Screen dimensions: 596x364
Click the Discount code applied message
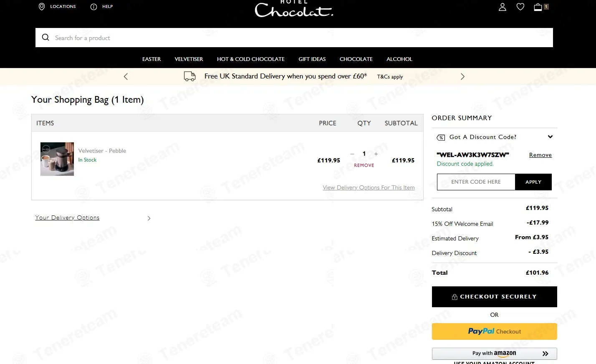coord(465,164)
